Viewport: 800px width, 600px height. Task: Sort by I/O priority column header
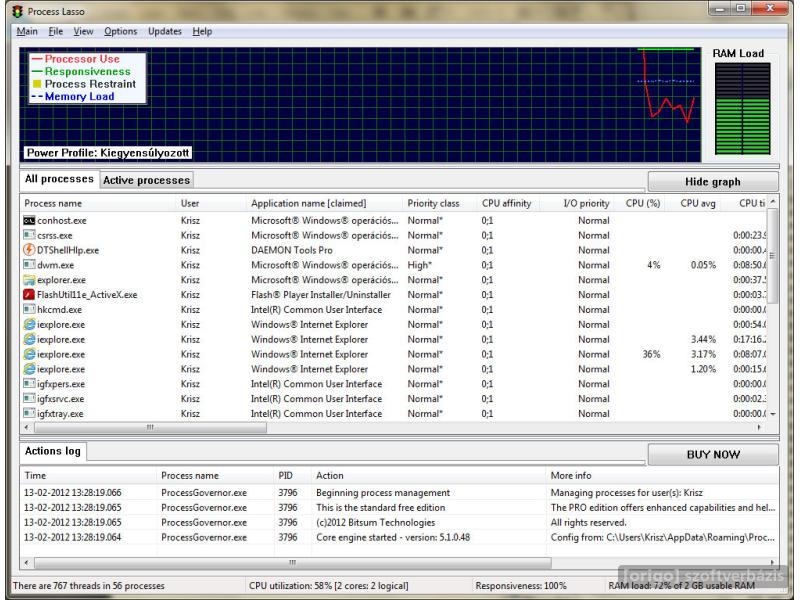(x=577, y=204)
